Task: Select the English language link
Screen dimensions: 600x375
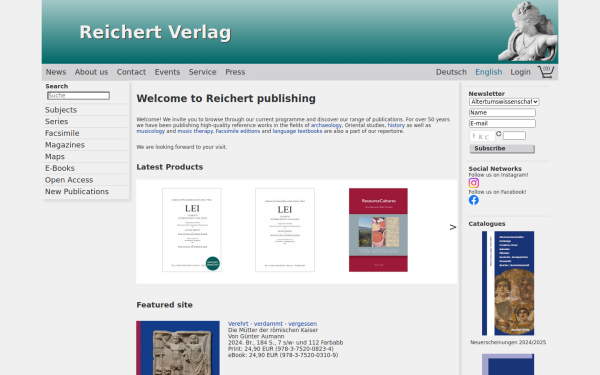Action: pyautogui.click(x=489, y=72)
